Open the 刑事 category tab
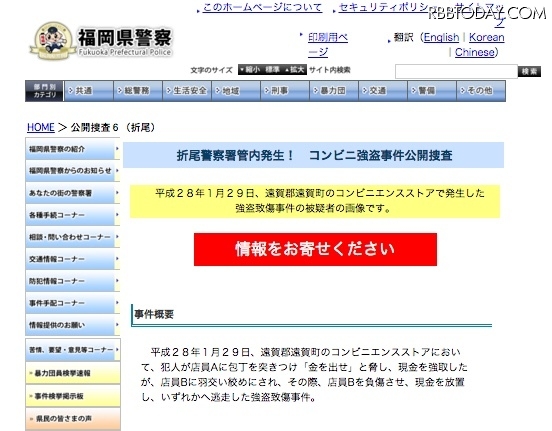552x431 pixels. tap(285, 91)
